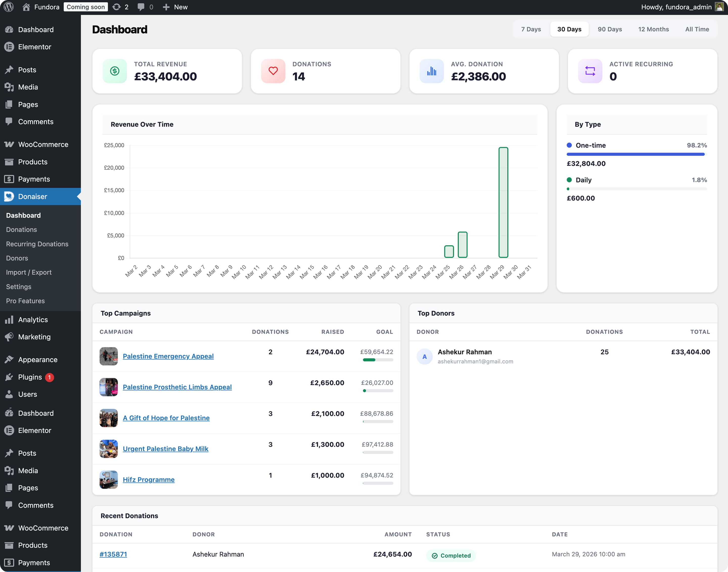Open the WordPress Analytics bar-chart icon
Viewport: 728px width, 572px height.
pos(9,319)
